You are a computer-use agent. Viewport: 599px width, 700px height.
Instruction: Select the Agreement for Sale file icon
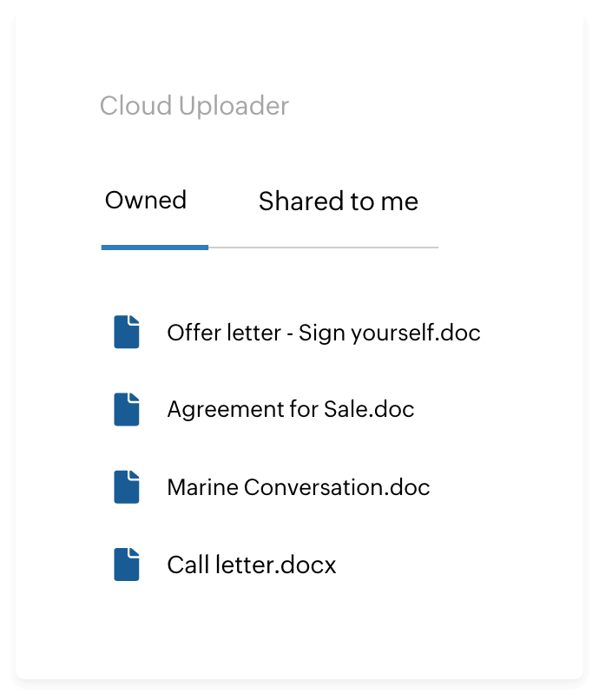pos(127,409)
